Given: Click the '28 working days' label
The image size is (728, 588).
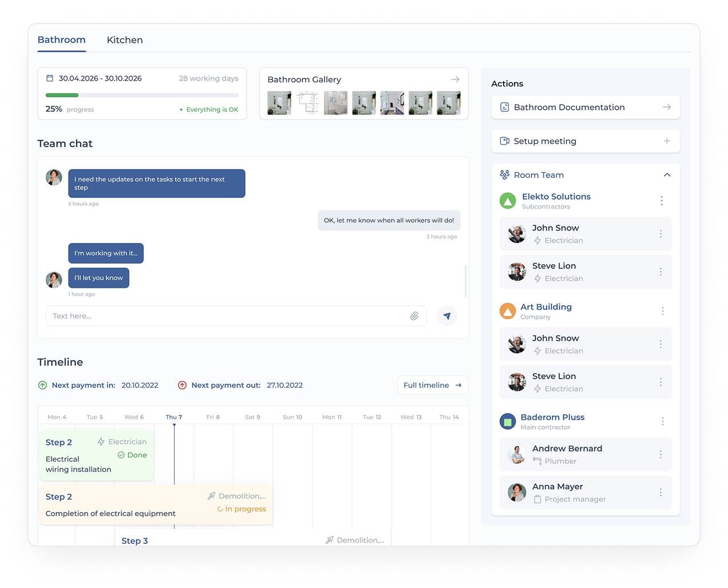Looking at the screenshot, I should coord(209,78).
